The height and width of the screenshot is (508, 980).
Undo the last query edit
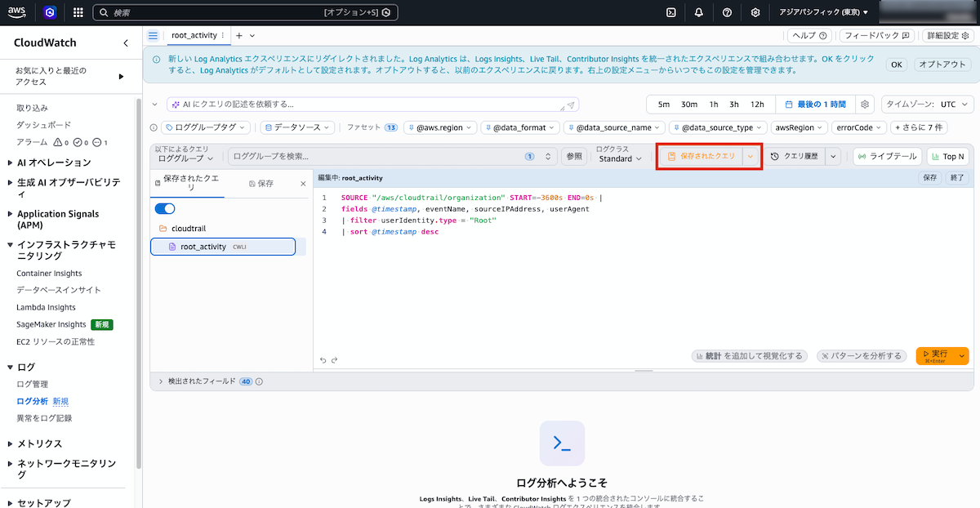(323, 359)
